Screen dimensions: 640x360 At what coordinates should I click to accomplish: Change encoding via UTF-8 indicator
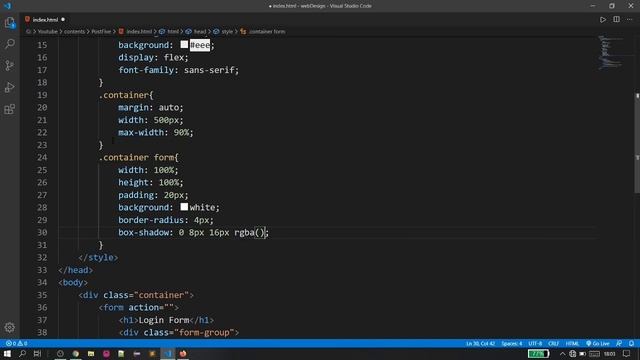pyautogui.click(x=535, y=343)
